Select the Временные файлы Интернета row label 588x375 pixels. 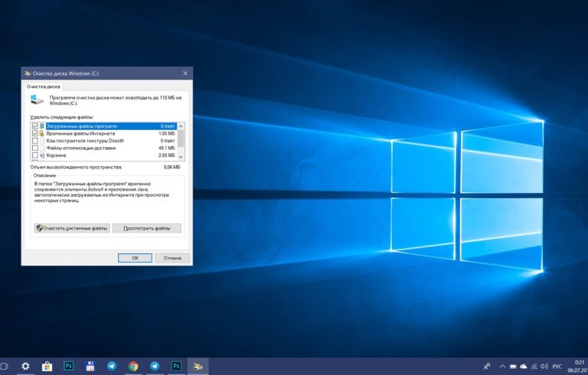80,133
